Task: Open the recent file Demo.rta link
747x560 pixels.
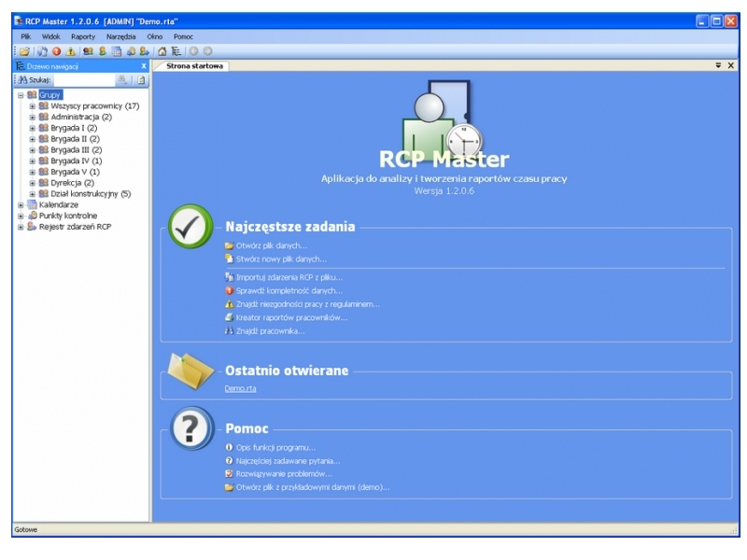Action: pyautogui.click(x=240, y=388)
